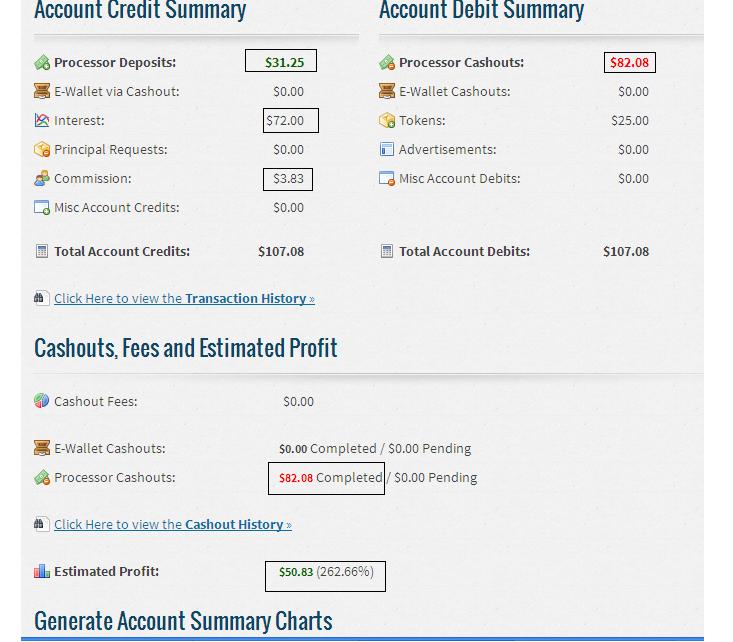Viewport: 733px width, 642px height.
Task: Click the Processor Deposits money icon
Action: 42,63
